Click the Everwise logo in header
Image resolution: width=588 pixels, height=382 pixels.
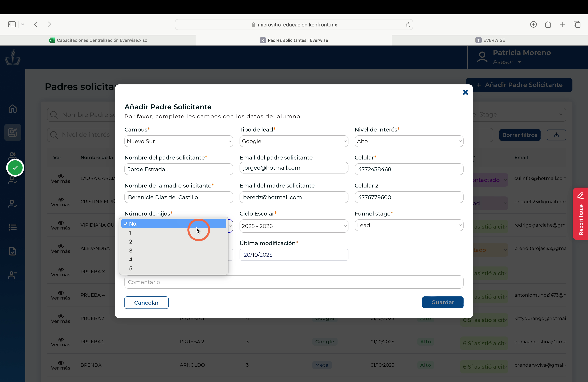(x=13, y=57)
